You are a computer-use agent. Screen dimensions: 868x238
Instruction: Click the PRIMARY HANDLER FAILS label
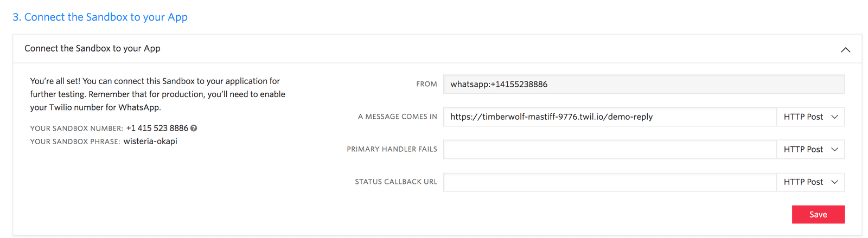(x=392, y=150)
